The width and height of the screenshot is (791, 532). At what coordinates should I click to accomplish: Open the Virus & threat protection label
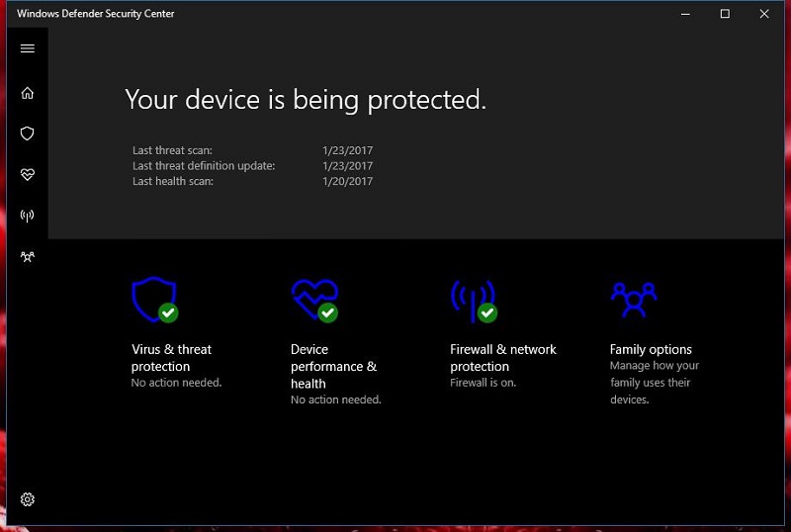[171, 358]
